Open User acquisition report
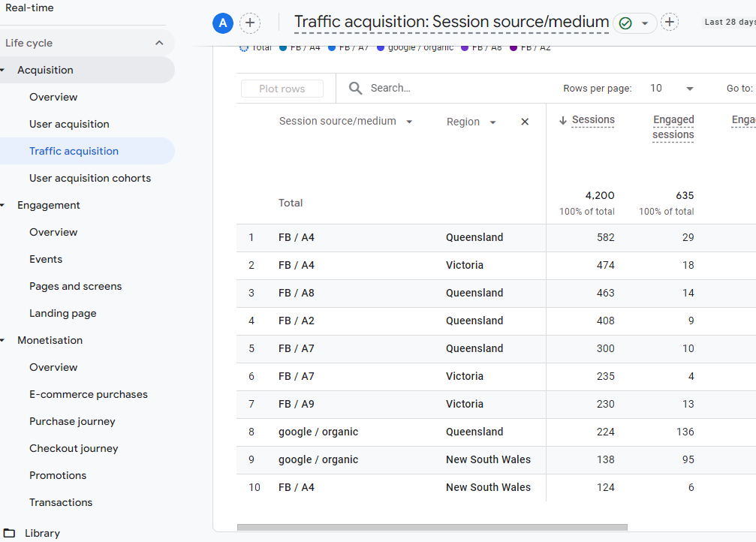The width and height of the screenshot is (756, 542). click(x=69, y=124)
